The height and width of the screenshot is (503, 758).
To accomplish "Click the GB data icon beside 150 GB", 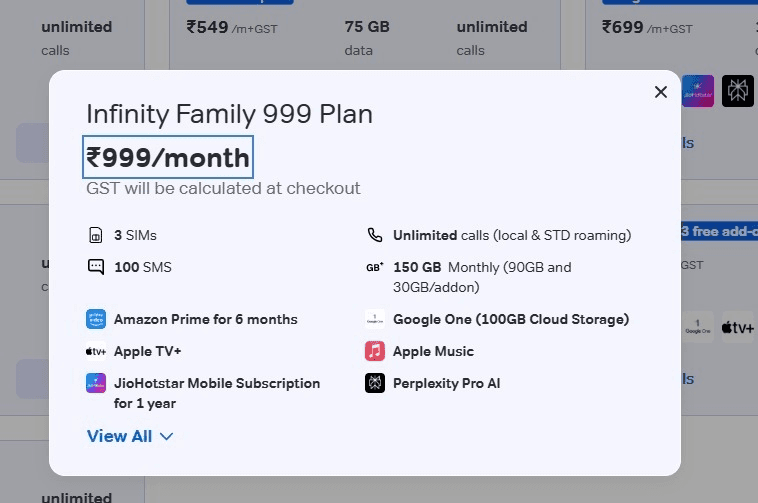I will [375, 267].
